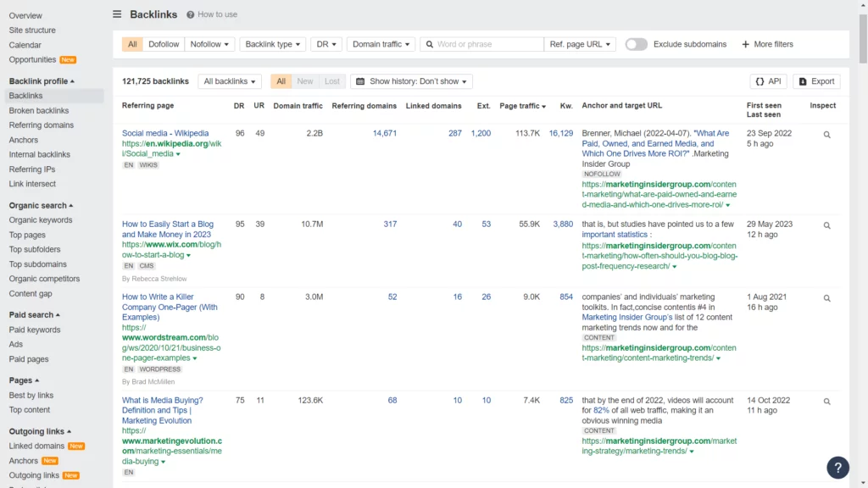Select the Dofollow filter option
The width and height of the screenshot is (868, 488).
coord(164,44)
